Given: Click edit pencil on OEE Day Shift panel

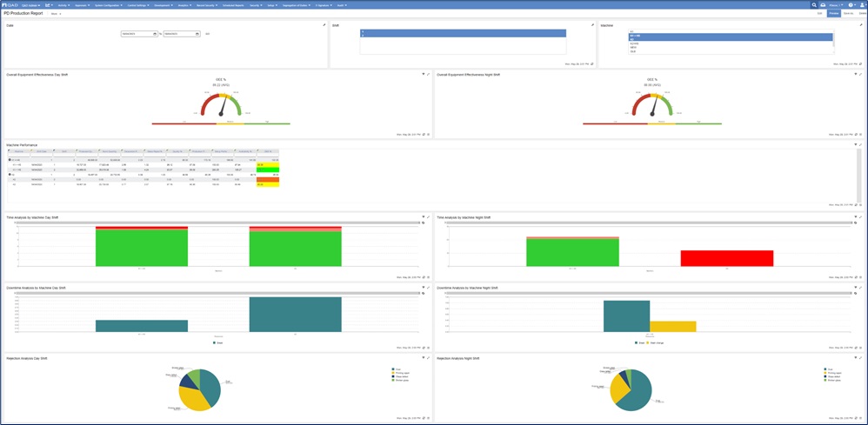Looking at the screenshot, I should point(428,74).
